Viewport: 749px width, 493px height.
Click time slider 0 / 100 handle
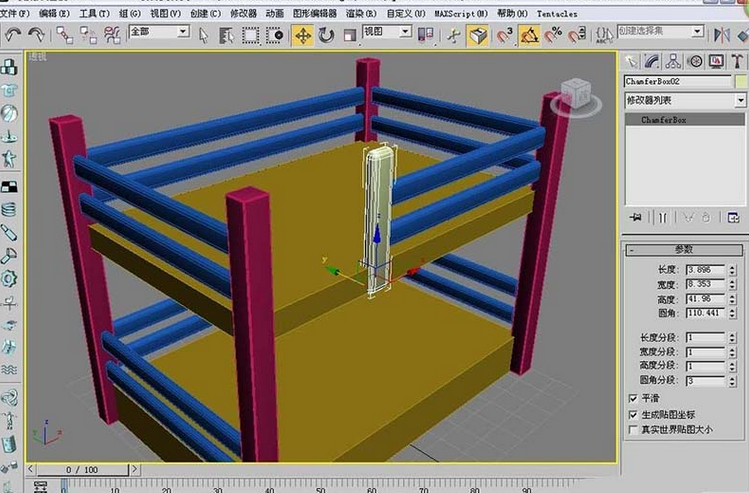(x=82, y=470)
